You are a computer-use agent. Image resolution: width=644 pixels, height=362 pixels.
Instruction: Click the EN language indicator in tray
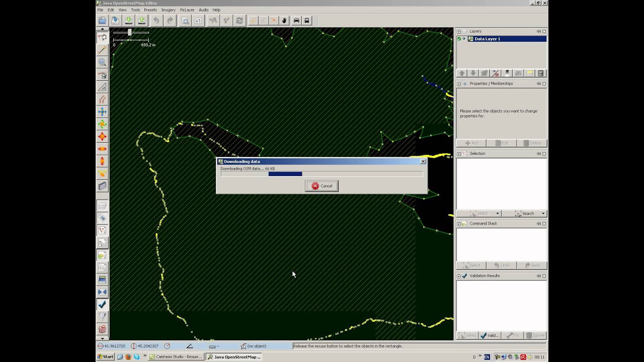487,357
